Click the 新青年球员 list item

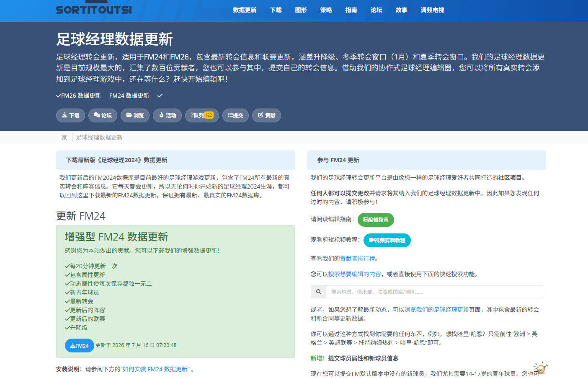coord(82,293)
